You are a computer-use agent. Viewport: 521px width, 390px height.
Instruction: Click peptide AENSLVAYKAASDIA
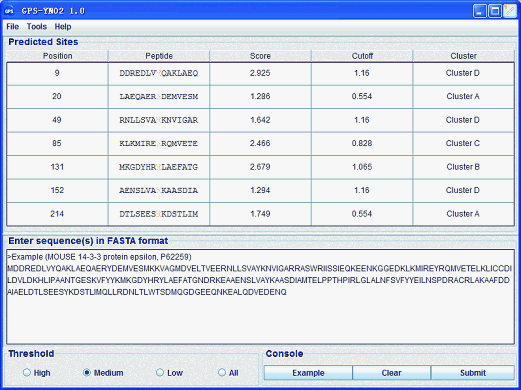(x=159, y=190)
